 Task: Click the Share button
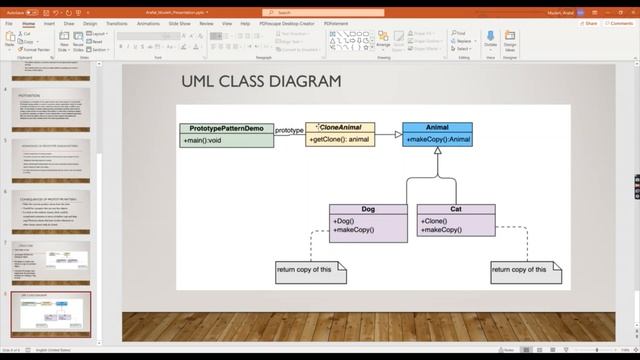[589, 24]
